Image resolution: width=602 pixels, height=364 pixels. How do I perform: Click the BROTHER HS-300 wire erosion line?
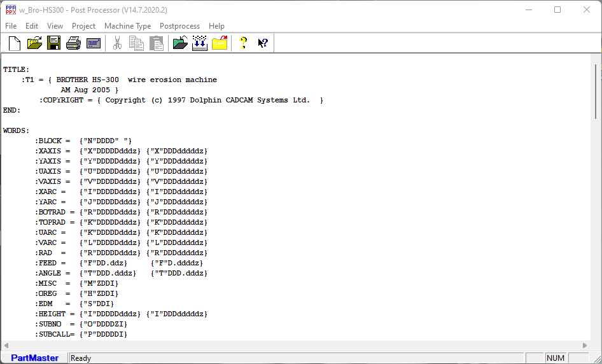(x=119, y=80)
